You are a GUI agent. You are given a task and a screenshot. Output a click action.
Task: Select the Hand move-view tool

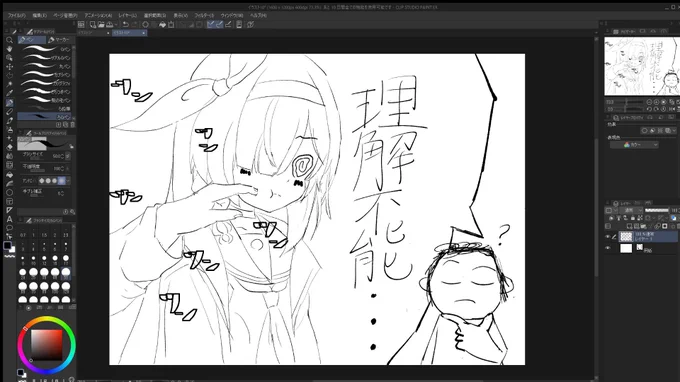[x=9, y=49]
